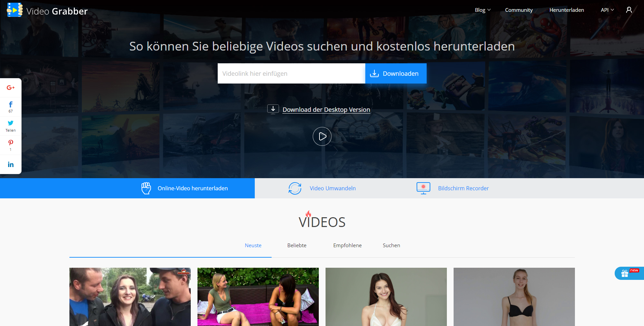Open the Bildschirm Recorder link
Image resolution: width=644 pixels, height=326 pixels.
[x=463, y=188]
